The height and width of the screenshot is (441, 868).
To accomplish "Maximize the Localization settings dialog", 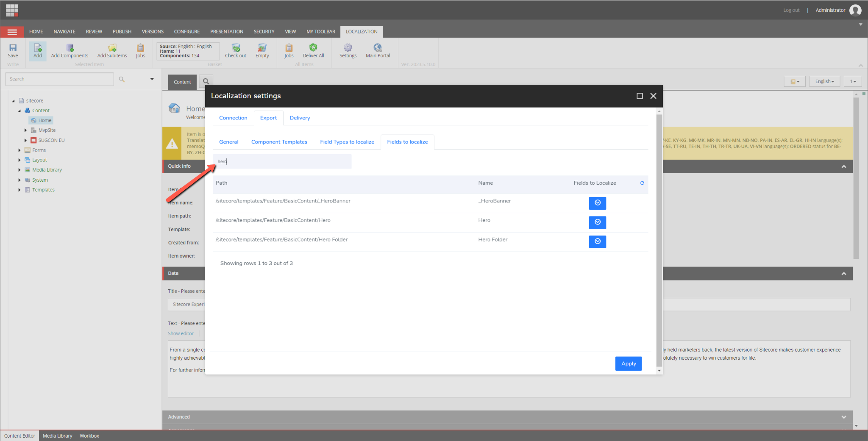I will (x=640, y=96).
